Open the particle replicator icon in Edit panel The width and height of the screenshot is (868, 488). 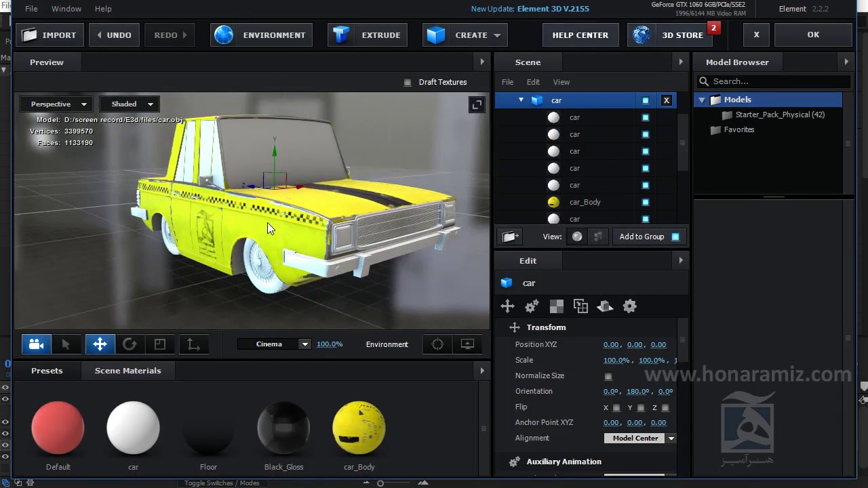pyautogui.click(x=532, y=306)
